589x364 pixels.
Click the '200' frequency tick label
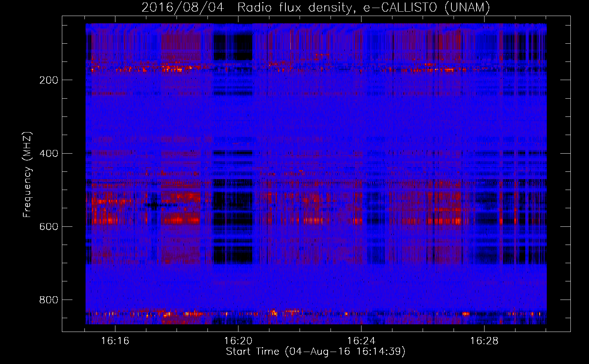(48, 80)
